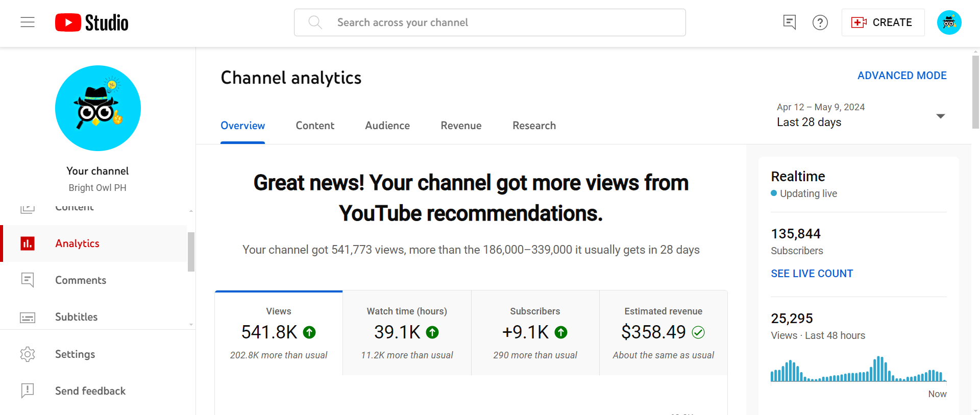This screenshot has width=980, height=415.
Task: Open the Revenue tab
Action: [461, 126]
